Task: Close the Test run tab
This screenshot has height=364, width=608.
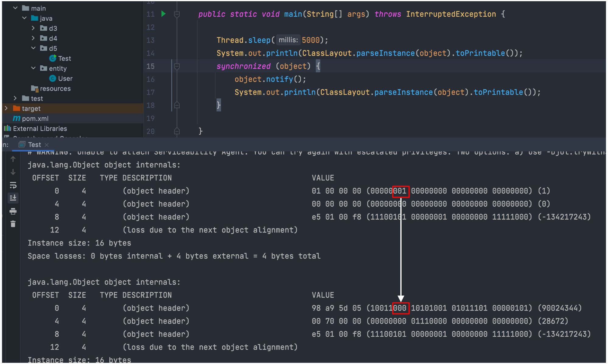Action: pyautogui.click(x=47, y=145)
